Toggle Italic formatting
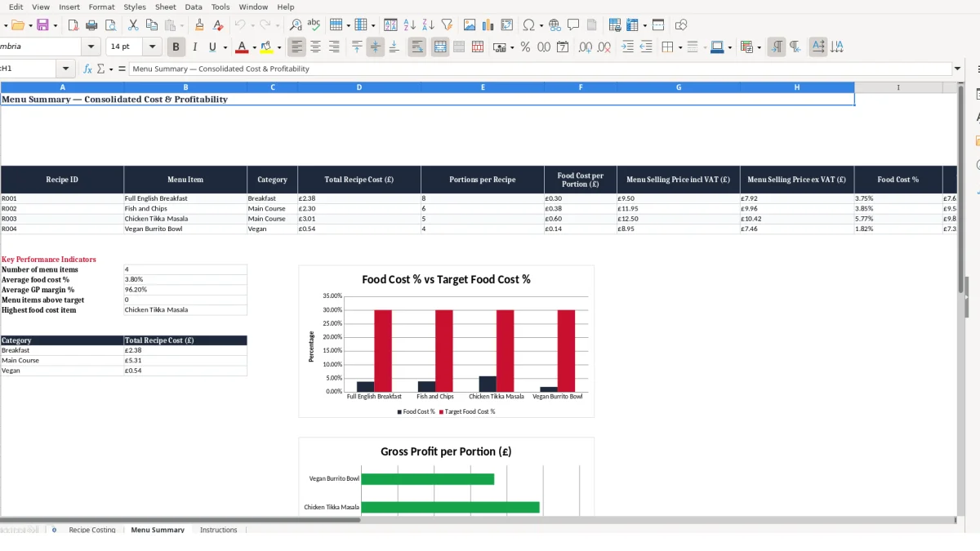This screenshot has height=551, width=980. 194,47
